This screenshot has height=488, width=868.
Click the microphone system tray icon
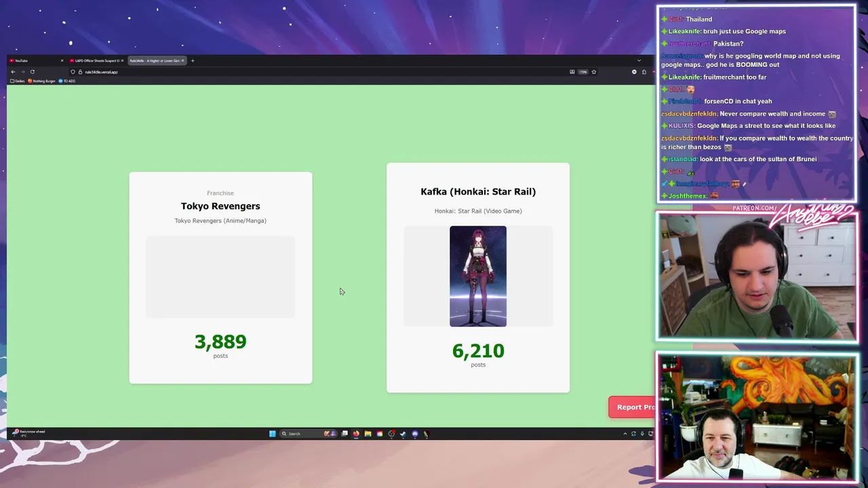(642, 434)
